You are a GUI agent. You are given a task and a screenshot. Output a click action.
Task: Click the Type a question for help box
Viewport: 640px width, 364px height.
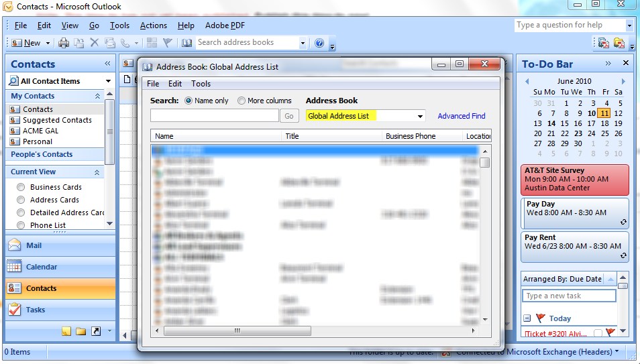(570, 25)
